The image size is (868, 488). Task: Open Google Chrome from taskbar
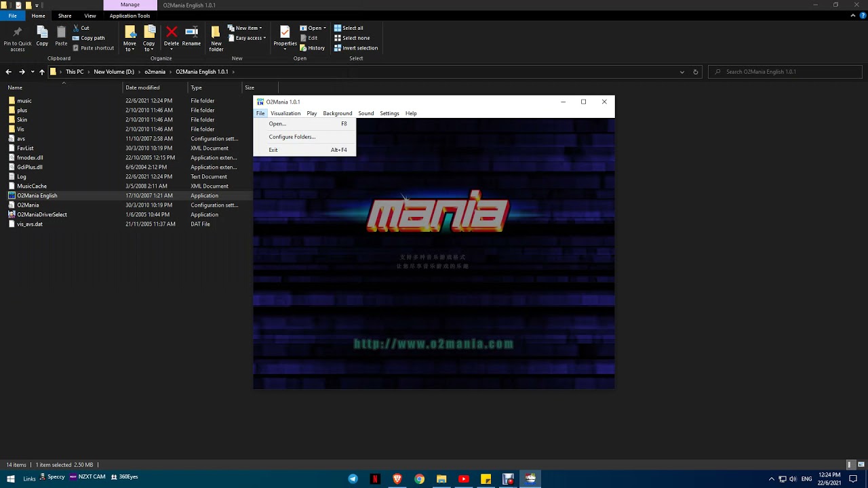pyautogui.click(x=419, y=479)
